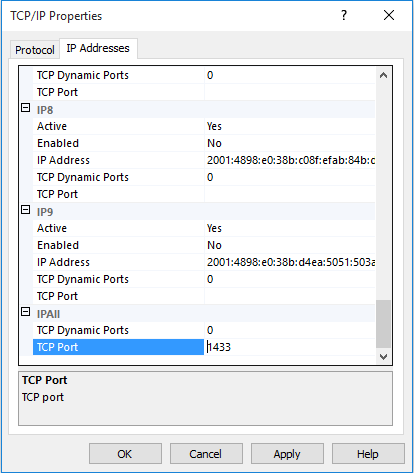Select the highlighted IPAll TCP Port label
The height and width of the screenshot is (473, 414).
click(x=118, y=347)
